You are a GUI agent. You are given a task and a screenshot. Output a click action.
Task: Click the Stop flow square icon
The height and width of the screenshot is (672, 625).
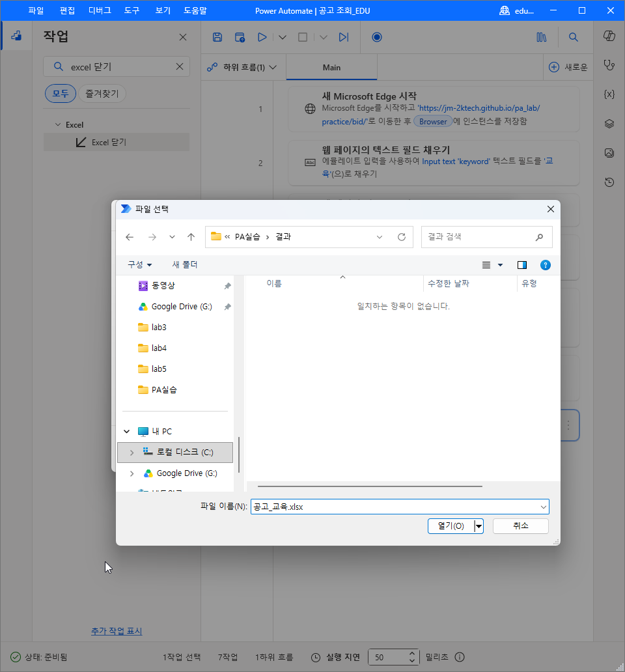click(x=303, y=37)
